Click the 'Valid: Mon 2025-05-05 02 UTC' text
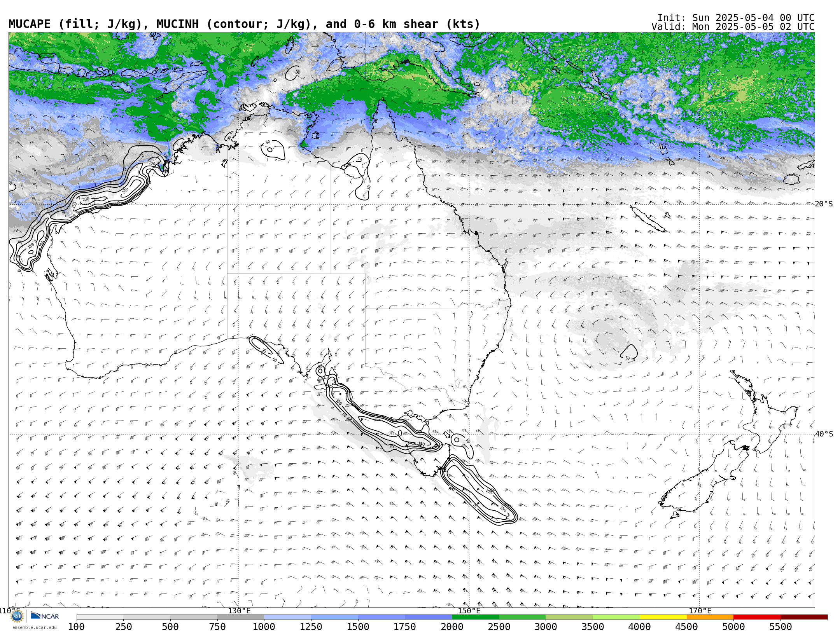Viewport: 840px width, 632px height. [733, 27]
